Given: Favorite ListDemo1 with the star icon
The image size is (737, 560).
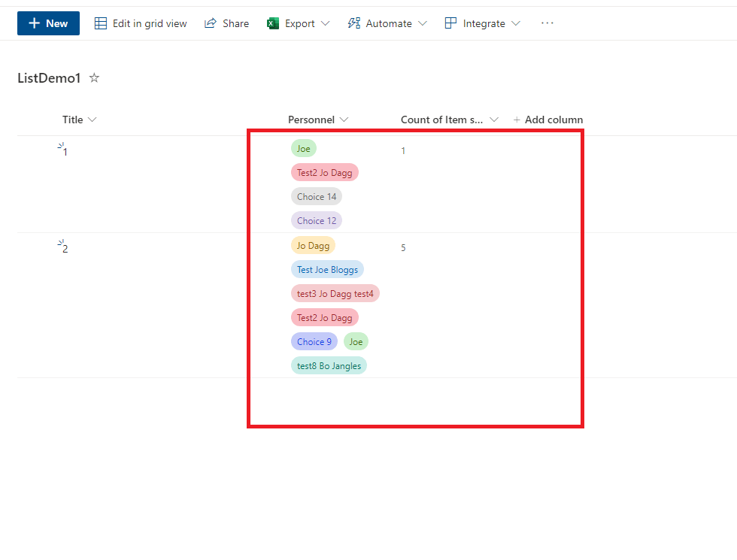Looking at the screenshot, I should [95, 77].
